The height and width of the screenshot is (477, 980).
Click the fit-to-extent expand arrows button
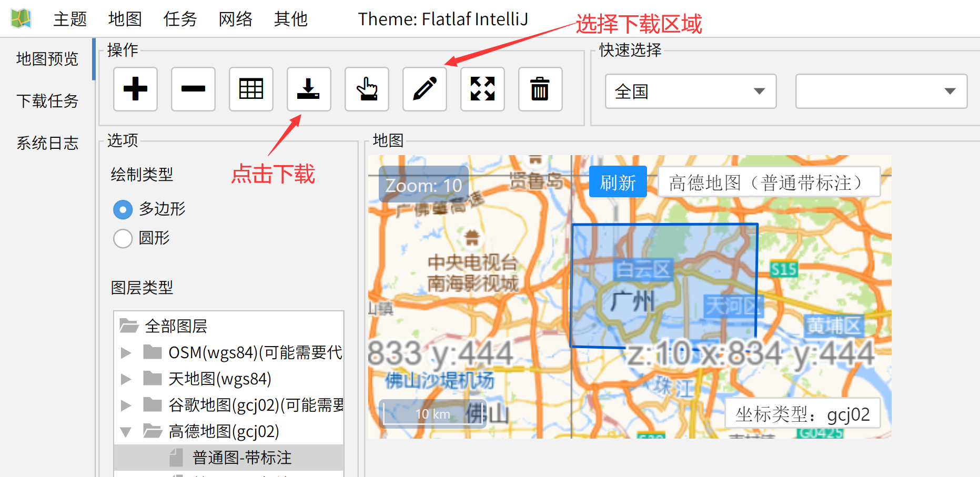pyautogui.click(x=482, y=89)
